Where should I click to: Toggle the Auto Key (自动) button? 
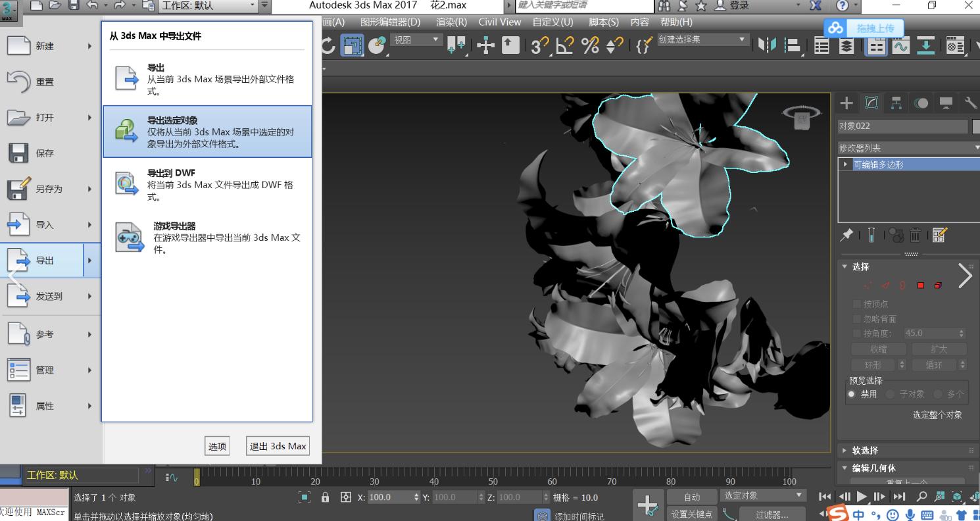point(692,497)
